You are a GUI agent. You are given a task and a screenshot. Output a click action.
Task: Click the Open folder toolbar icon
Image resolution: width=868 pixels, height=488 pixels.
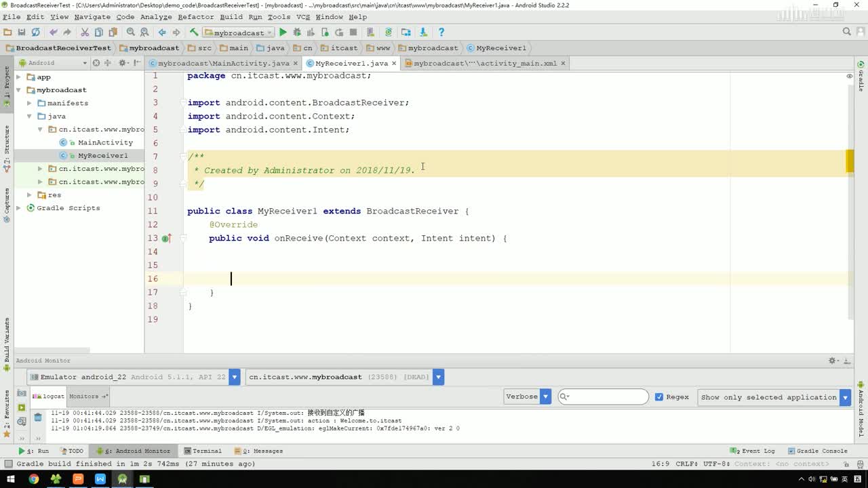point(7,32)
